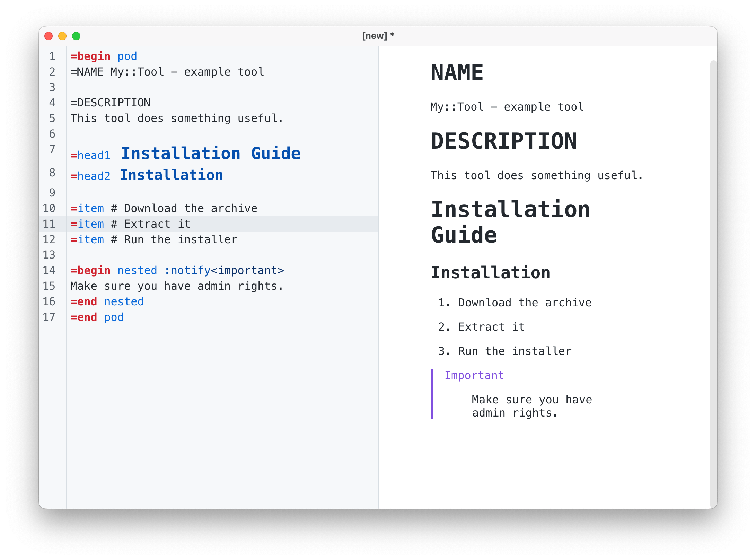Click the '=item # Run the installer' line

[x=154, y=239]
